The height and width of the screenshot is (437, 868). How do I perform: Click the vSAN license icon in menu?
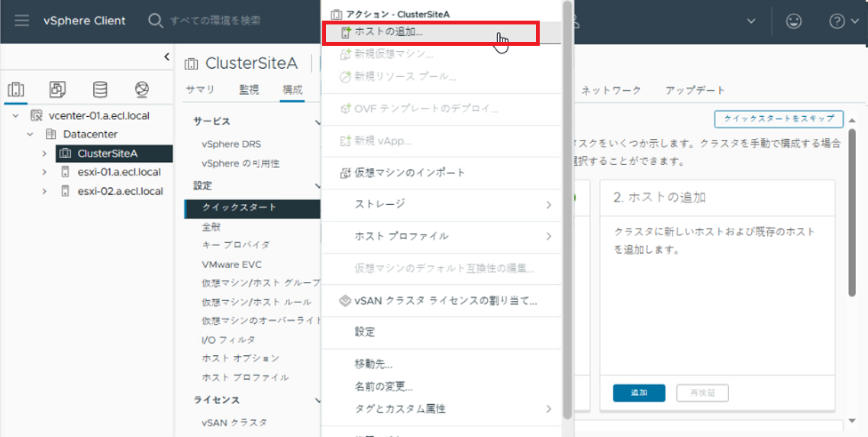click(x=345, y=301)
